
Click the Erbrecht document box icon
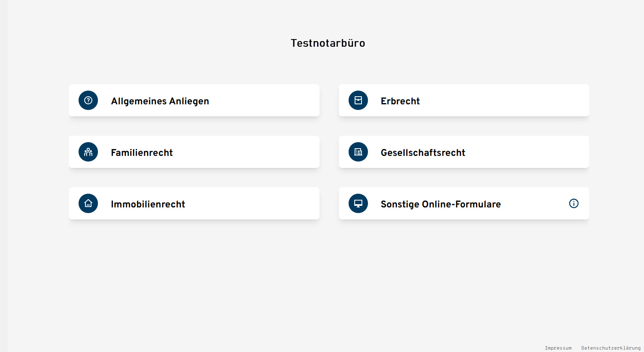(x=358, y=100)
